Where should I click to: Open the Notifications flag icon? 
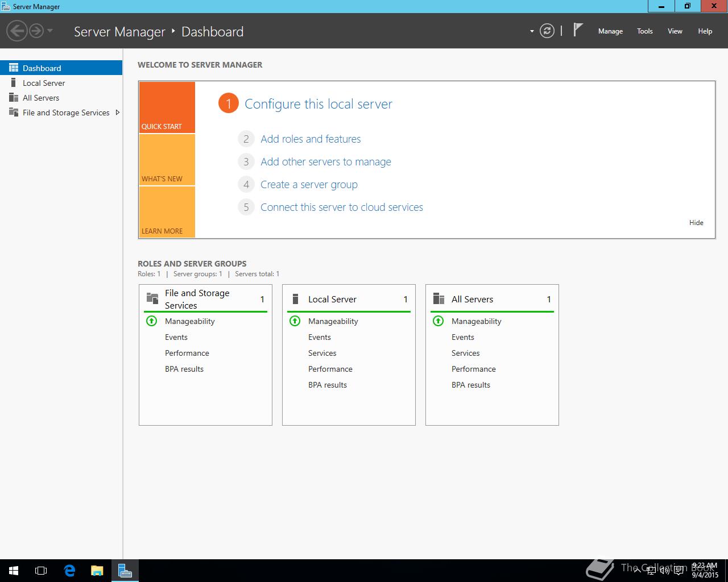pyautogui.click(x=578, y=30)
